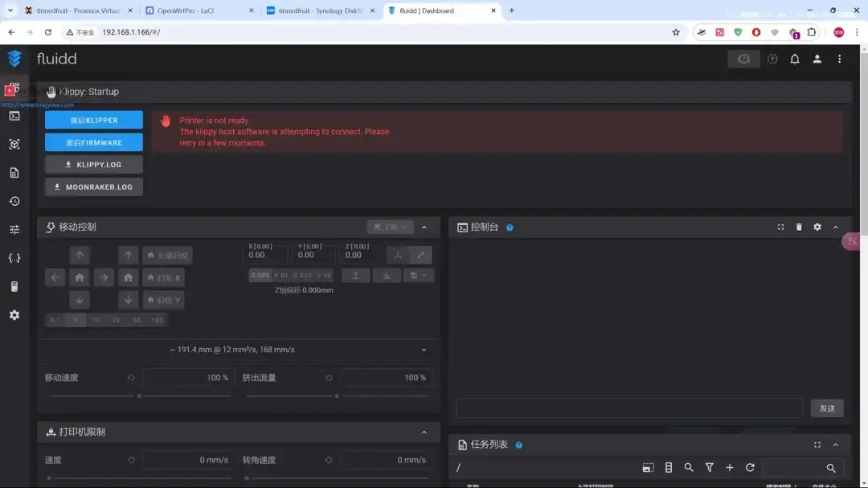The width and height of the screenshot is (868, 488).
Task: Select the 10 mm move distance
Action: [x=96, y=320]
